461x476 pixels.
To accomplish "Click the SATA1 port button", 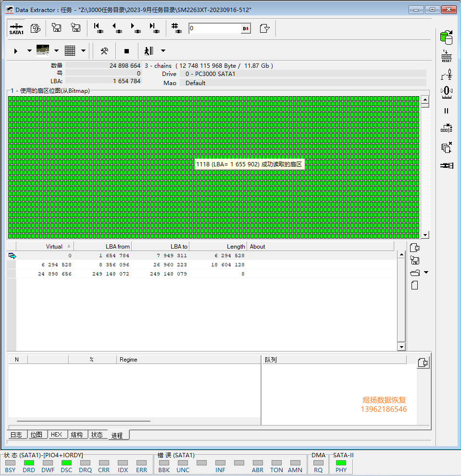I will [16, 28].
